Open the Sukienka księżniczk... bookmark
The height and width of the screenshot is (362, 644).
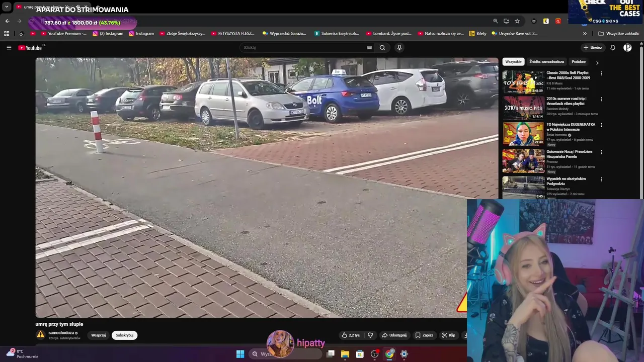pos(337,34)
